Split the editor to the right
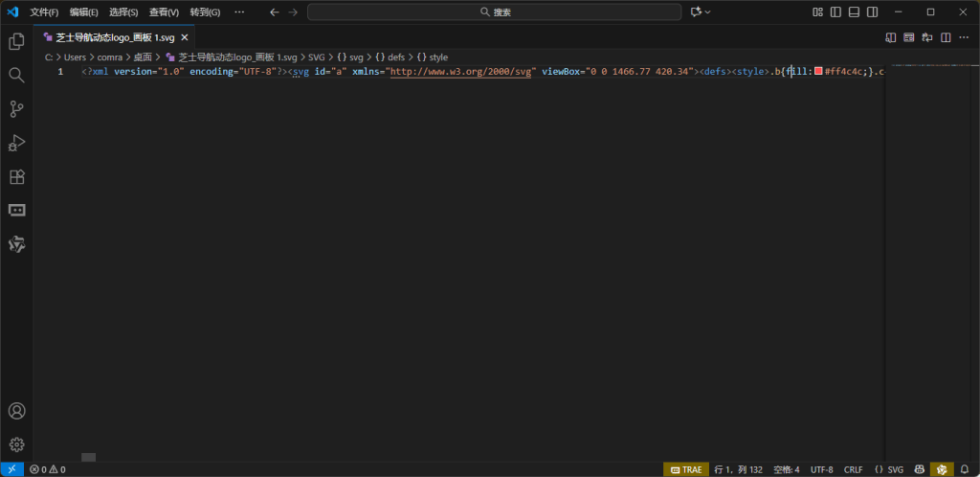The width and height of the screenshot is (980, 477). [946, 37]
